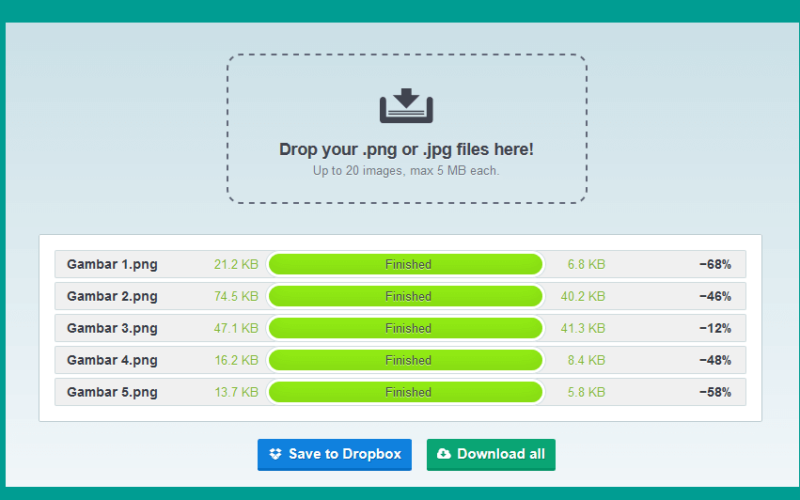The width and height of the screenshot is (800, 500).
Task: Click the Finished progress bar for Gambar 2.png
Action: point(406,296)
